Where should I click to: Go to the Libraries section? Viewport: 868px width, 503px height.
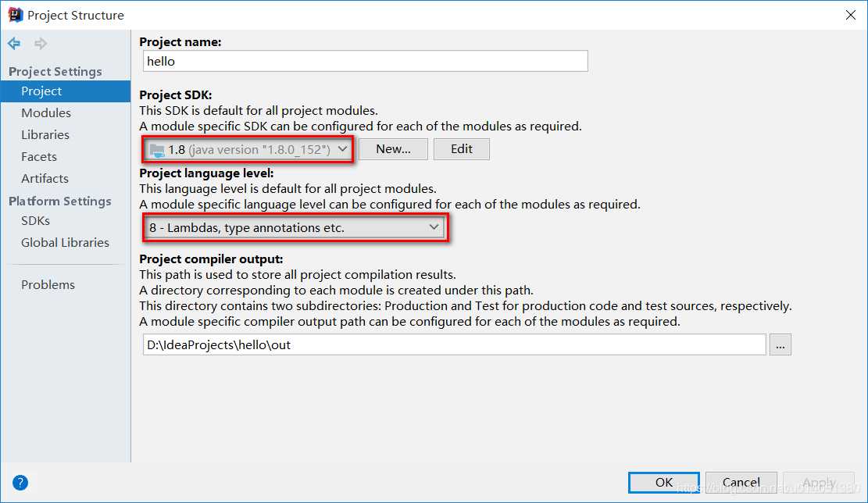pyautogui.click(x=45, y=135)
